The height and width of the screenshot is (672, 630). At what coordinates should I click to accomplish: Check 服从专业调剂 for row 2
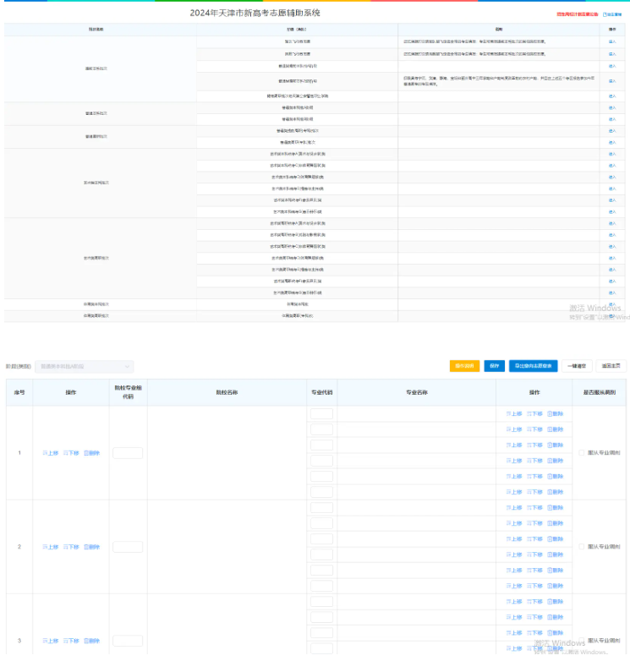click(x=582, y=547)
